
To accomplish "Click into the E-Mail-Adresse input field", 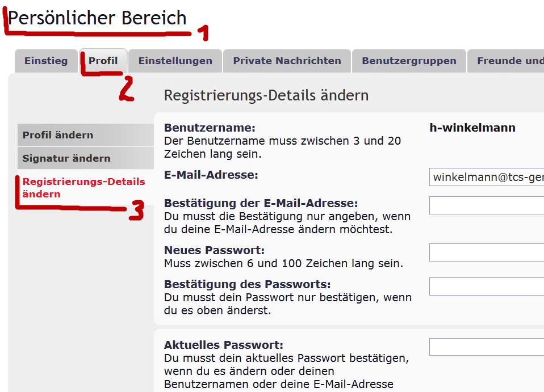I will point(487,177).
